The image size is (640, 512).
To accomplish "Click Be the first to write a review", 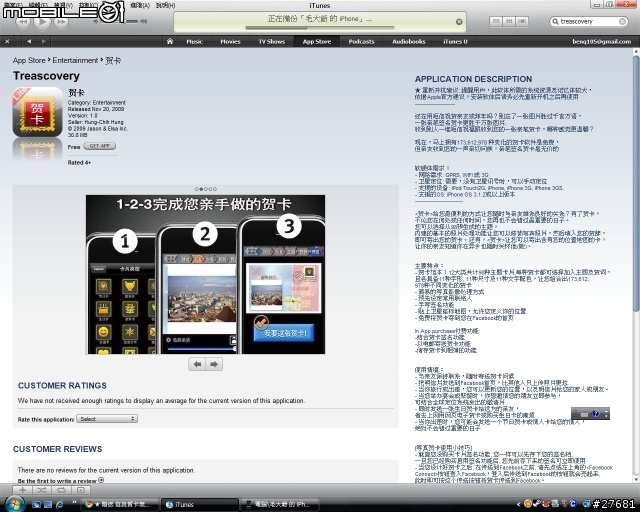I will 60,481.
